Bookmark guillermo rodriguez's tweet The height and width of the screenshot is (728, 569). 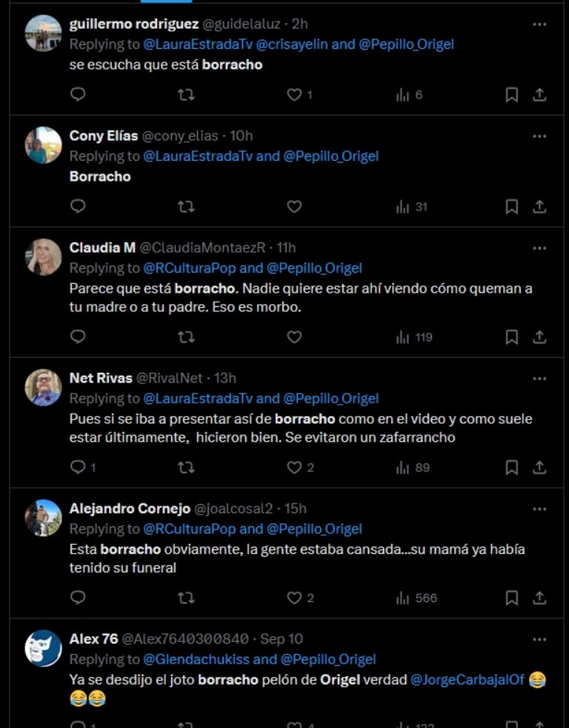click(510, 95)
